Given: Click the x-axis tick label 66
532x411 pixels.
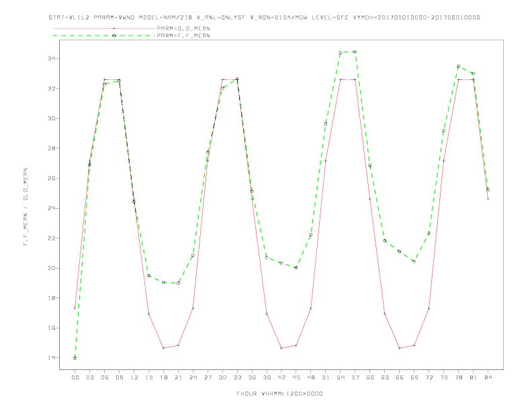Looking at the screenshot, I should click(x=400, y=377).
